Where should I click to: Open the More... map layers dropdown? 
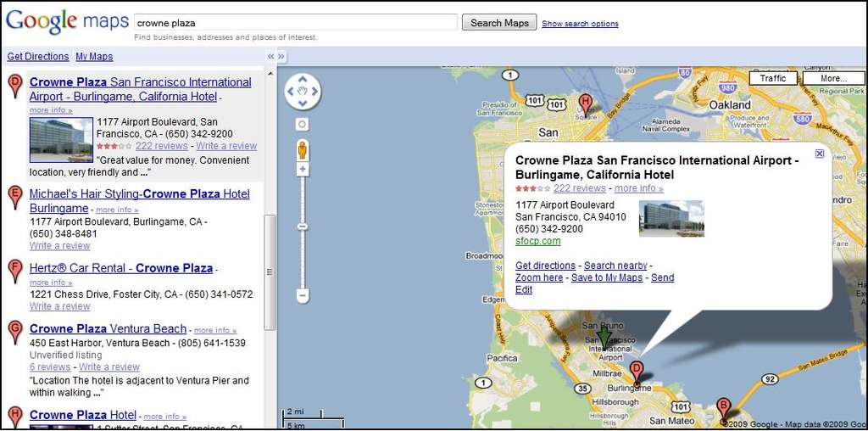tap(832, 78)
